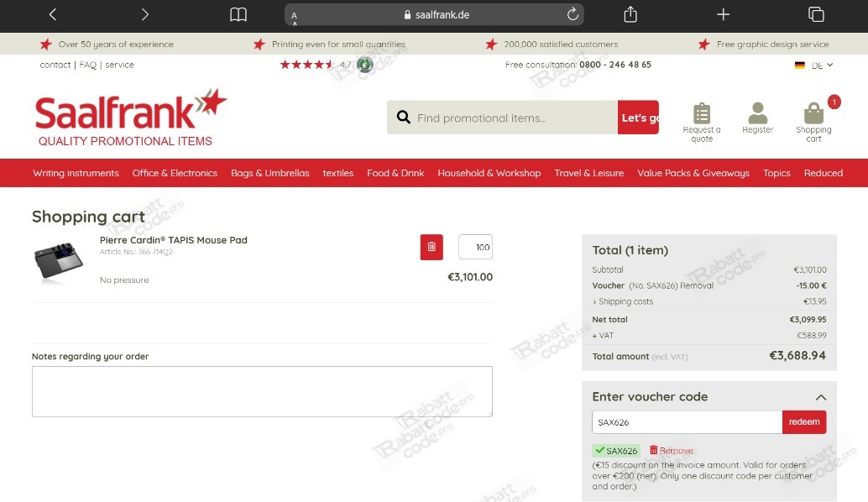868x502 pixels.
Task: Click the Let's go search button
Action: (638, 118)
